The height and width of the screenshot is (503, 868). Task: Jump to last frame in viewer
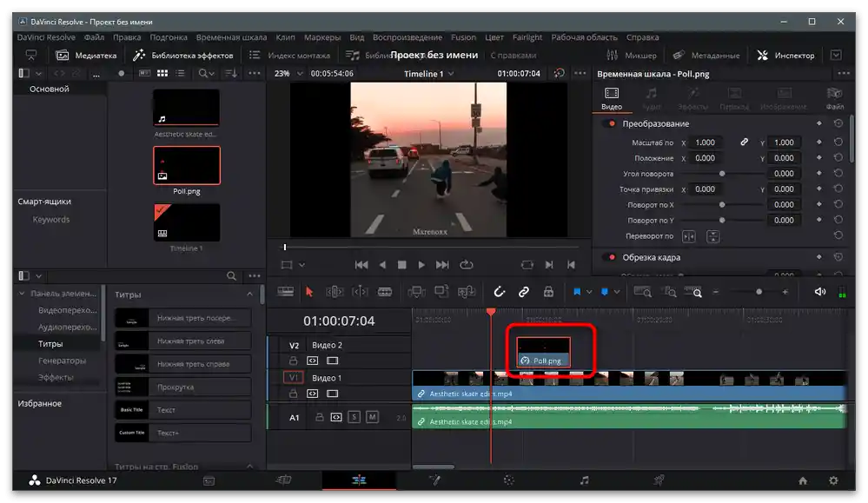[442, 265]
